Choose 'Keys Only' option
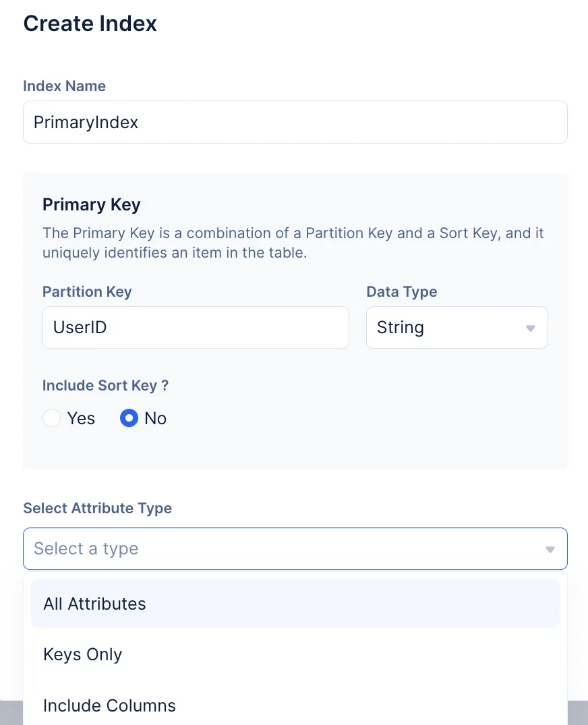Screen dimensions: 588x725 (82, 655)
